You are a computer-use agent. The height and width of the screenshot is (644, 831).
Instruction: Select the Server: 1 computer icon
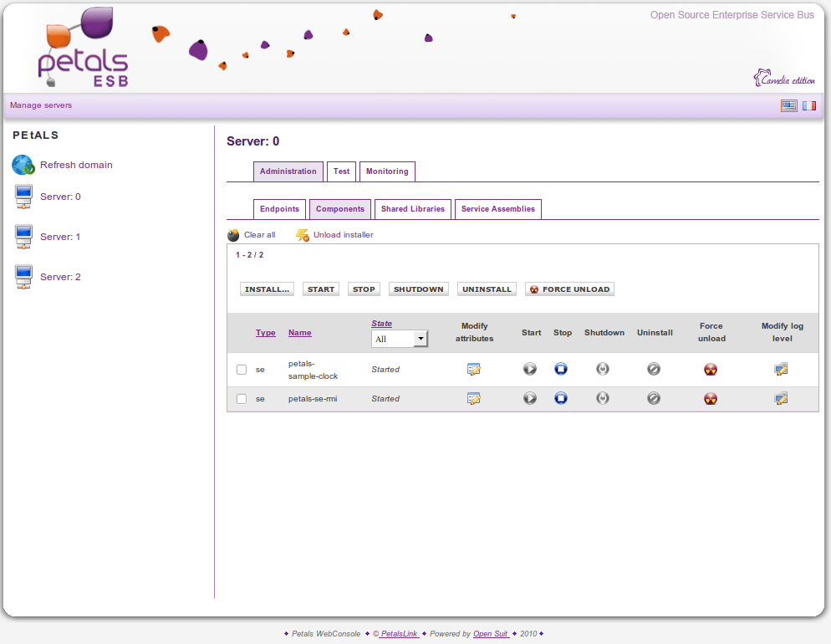[23, 237]
